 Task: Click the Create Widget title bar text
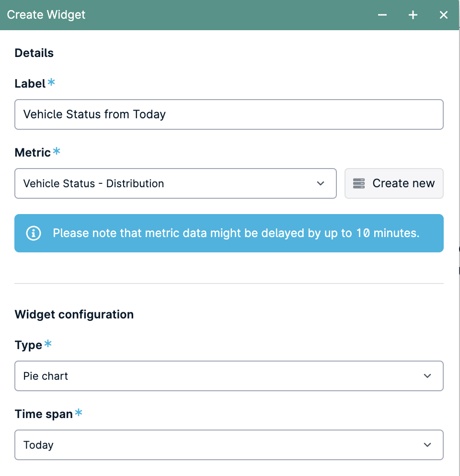pyautogui.click(x=46, y=15)
